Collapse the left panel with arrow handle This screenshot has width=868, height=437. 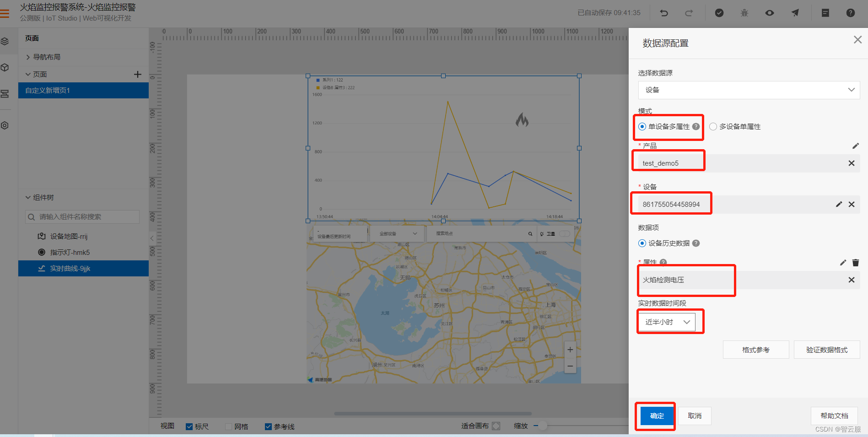[152, 237]
